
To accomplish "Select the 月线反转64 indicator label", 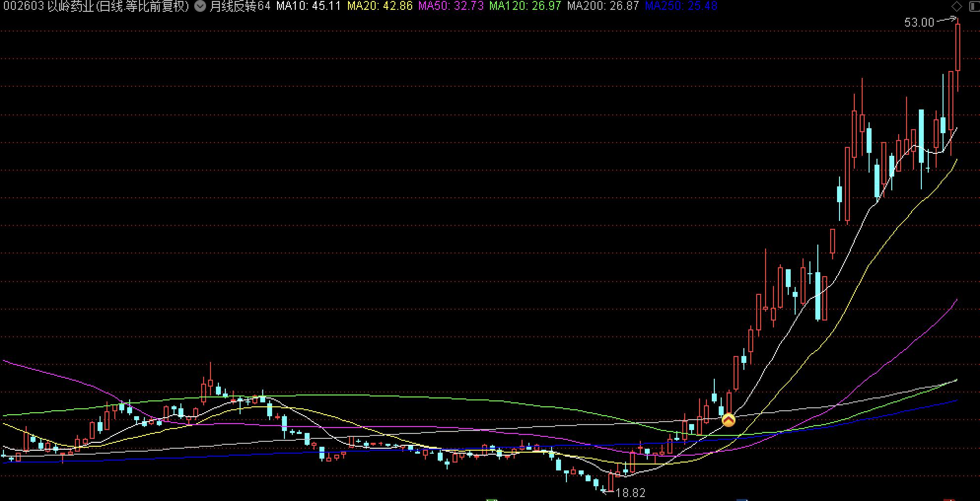I will [x=240, y=6].
